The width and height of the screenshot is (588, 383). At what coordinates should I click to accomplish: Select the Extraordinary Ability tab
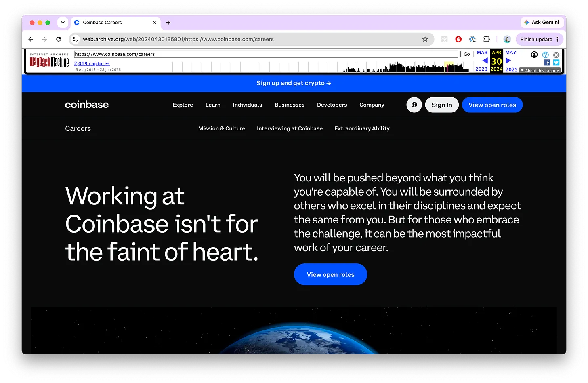click(362, 128)
